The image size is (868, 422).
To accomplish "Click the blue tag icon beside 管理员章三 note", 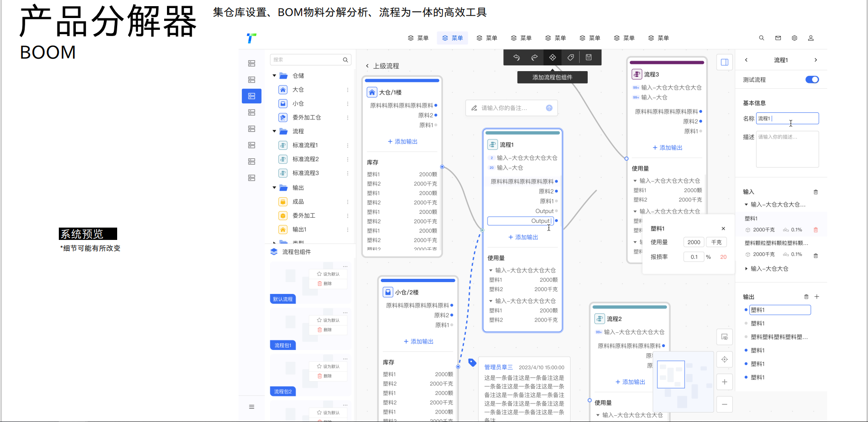I will click(x=472, y=363).
